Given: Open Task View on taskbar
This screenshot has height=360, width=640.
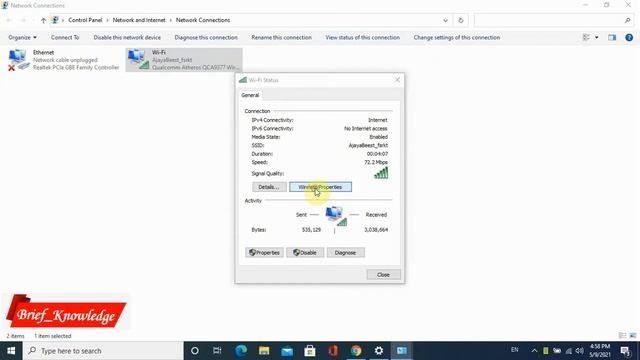Looking at the screenshot, I should (217, 351).
